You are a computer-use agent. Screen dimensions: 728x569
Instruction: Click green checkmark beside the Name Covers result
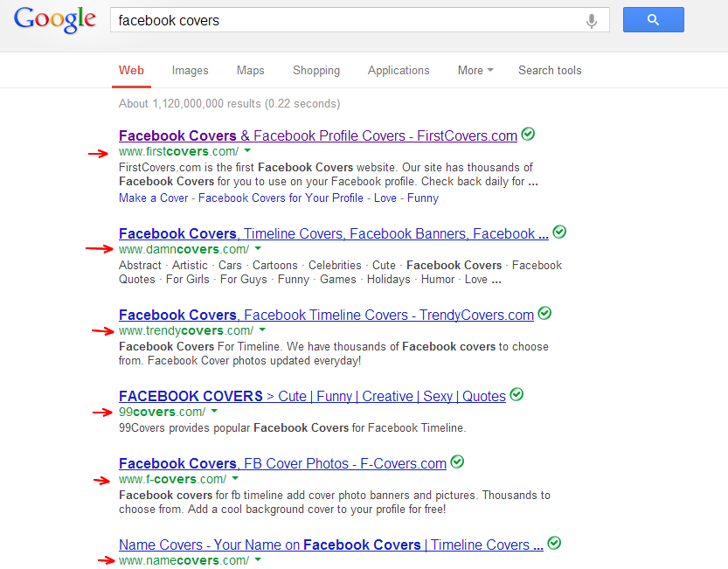[x=554, y=543]
